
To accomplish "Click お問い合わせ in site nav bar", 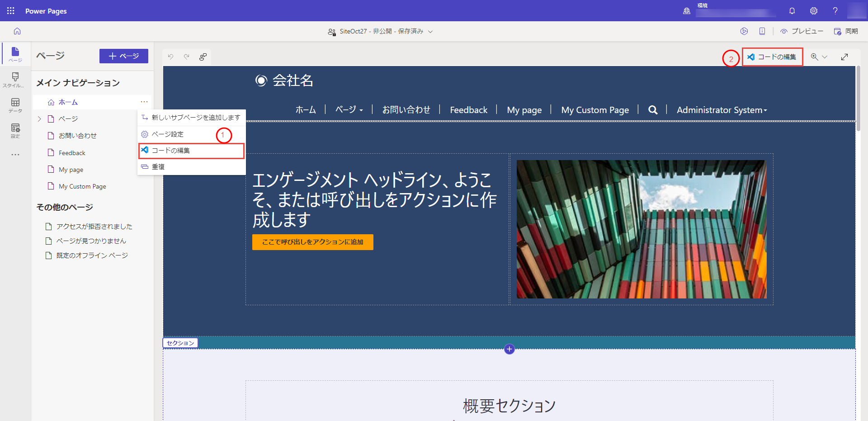I will pyautogui.click(x=406, y=110).
